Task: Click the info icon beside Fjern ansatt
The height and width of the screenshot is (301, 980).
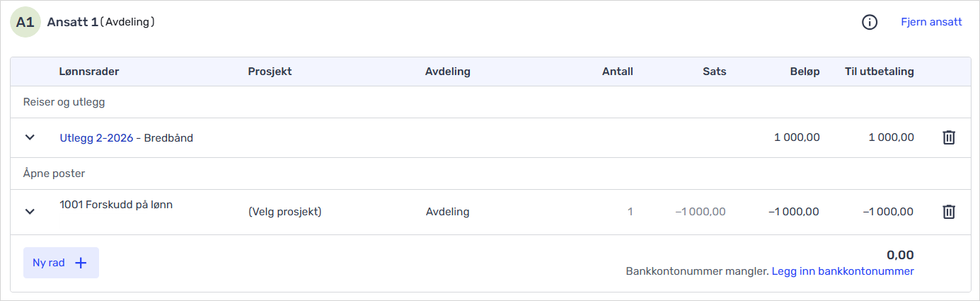Action: coord(869,23)
